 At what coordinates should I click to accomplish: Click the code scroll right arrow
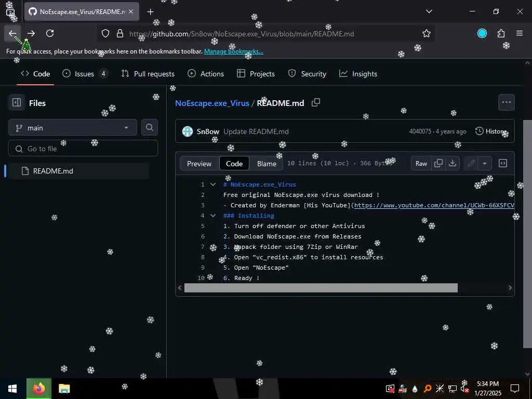(510, 288)
